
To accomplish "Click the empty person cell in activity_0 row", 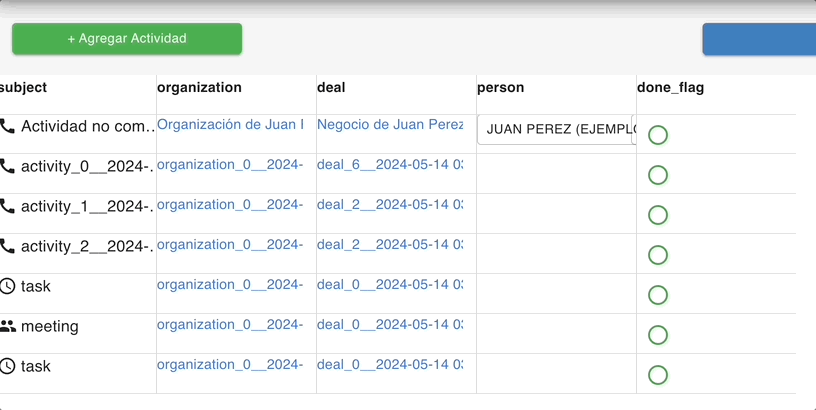I will 556,174.
